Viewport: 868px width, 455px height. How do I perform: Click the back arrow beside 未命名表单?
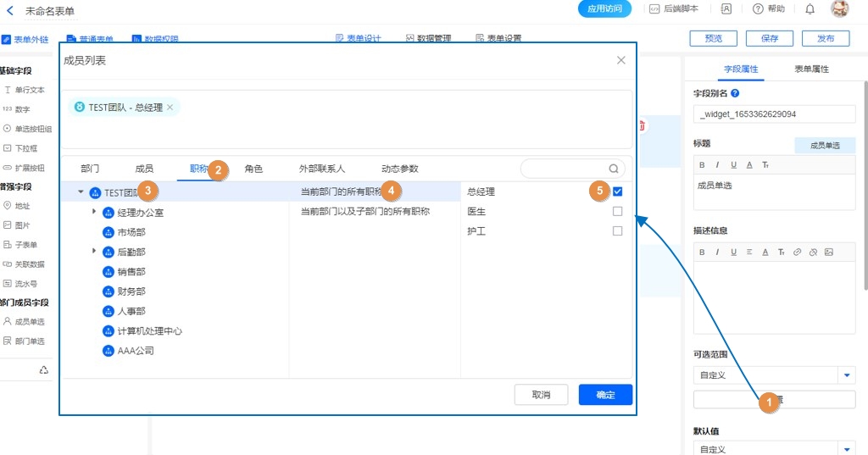point(10,11)
